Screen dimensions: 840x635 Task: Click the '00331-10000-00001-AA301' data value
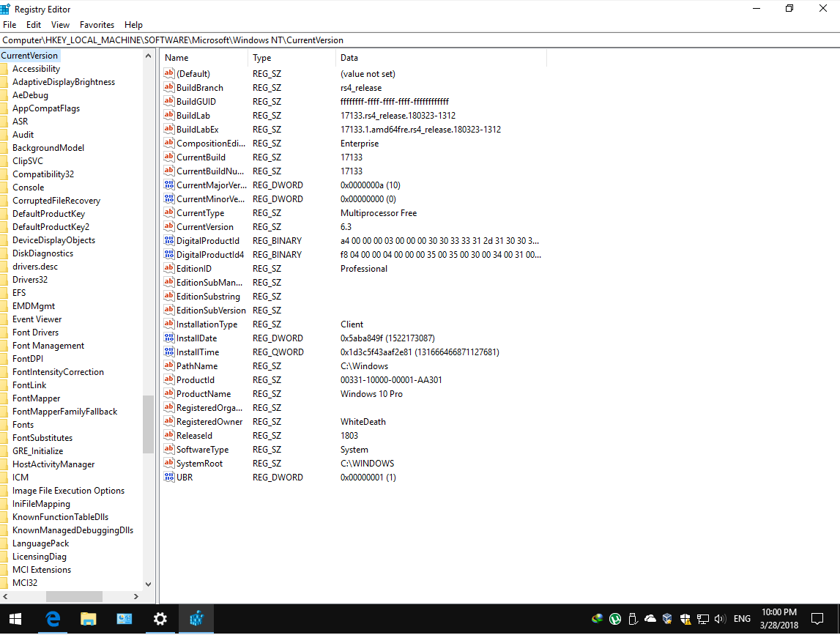391,380
